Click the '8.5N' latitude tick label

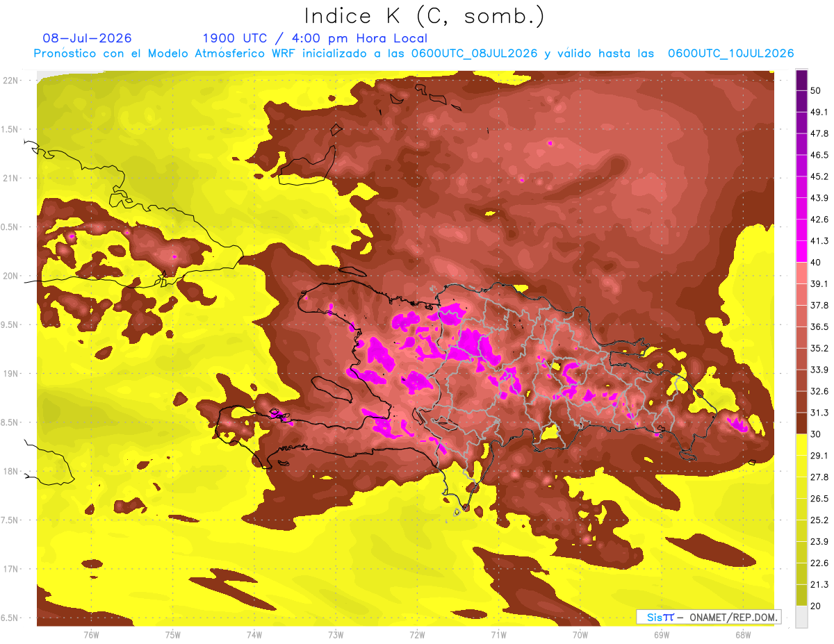[x=10, y=422]
